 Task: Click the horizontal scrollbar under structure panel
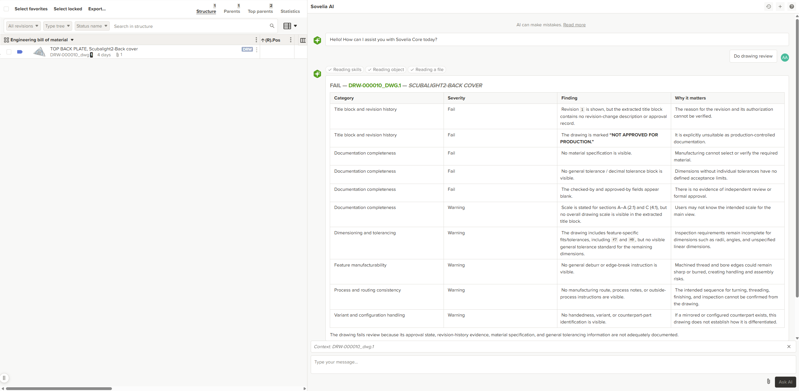(x=59, y=388)
